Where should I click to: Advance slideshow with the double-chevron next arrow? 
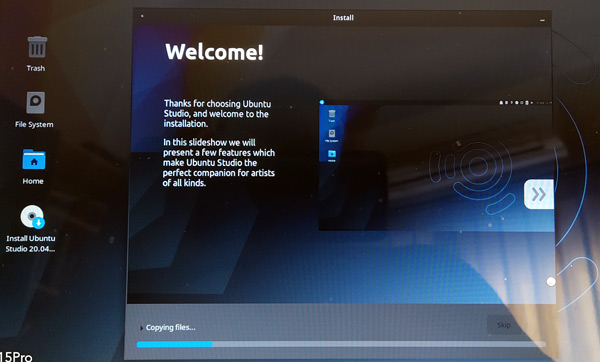539,194
